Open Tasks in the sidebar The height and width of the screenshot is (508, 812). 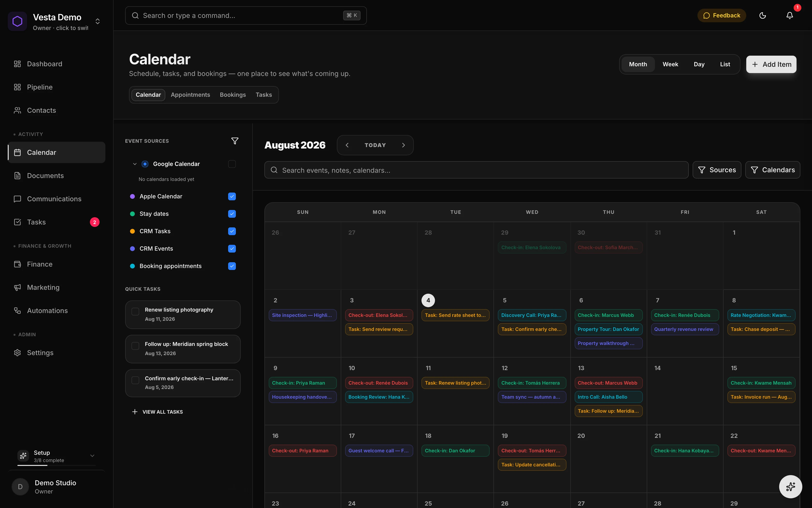tap(56, 222)
